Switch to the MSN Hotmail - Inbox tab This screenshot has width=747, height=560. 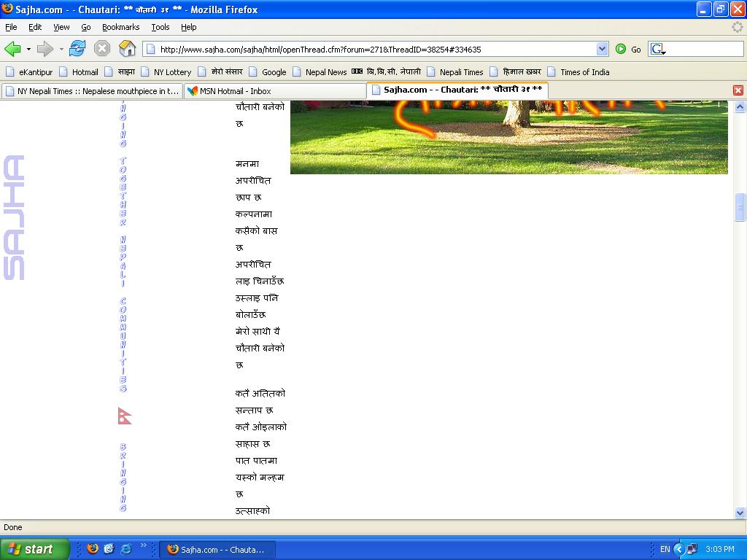(x=235, y=91)
